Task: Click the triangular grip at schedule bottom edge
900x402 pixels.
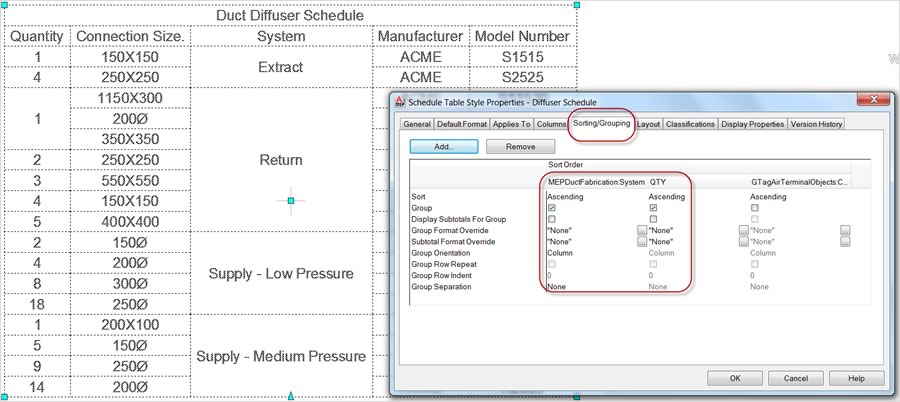Action: (x=291, y=397)
